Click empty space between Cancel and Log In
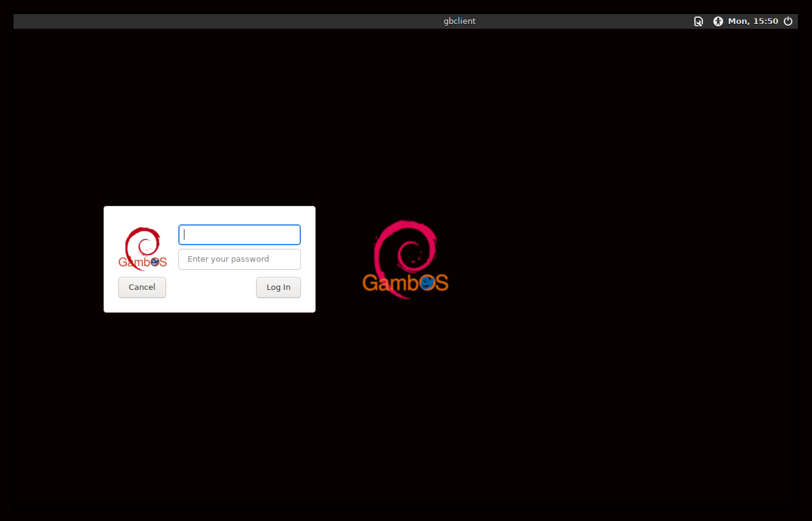Screen dimensions: 812x521 click(211, 287)
